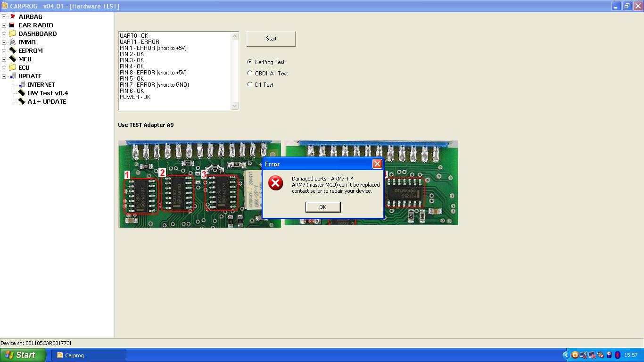
Task: Select the "POWER - OK" result line
Action: [135, 97]
